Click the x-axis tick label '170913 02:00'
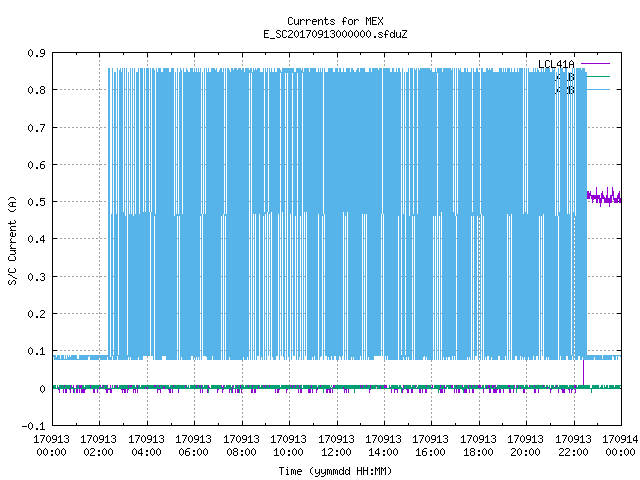 98,446
